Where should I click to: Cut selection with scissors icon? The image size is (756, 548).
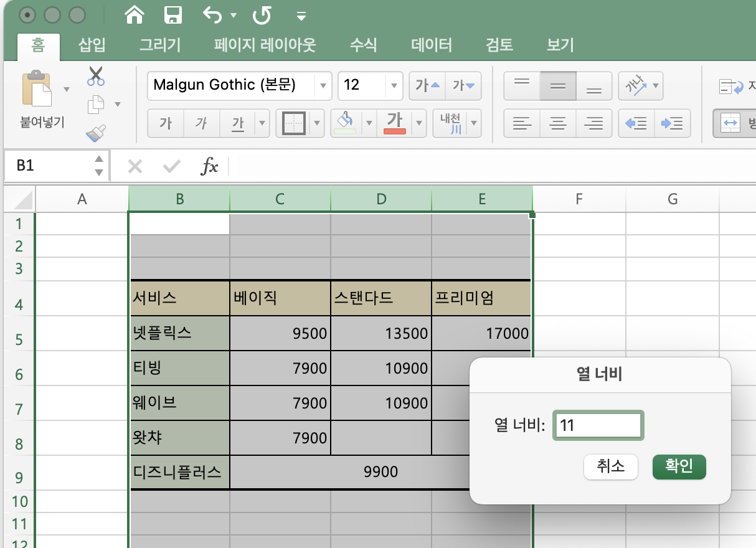coord(95,76)
